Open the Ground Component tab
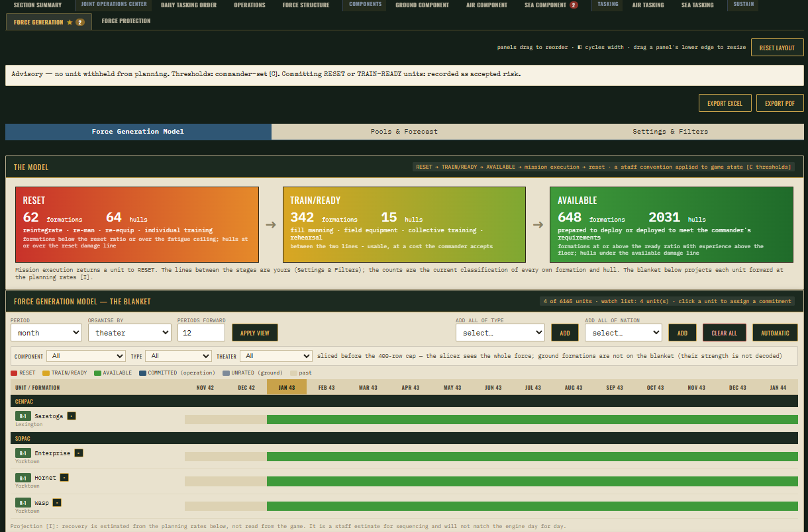Screen dimensions: 808x532 (423, 5)
